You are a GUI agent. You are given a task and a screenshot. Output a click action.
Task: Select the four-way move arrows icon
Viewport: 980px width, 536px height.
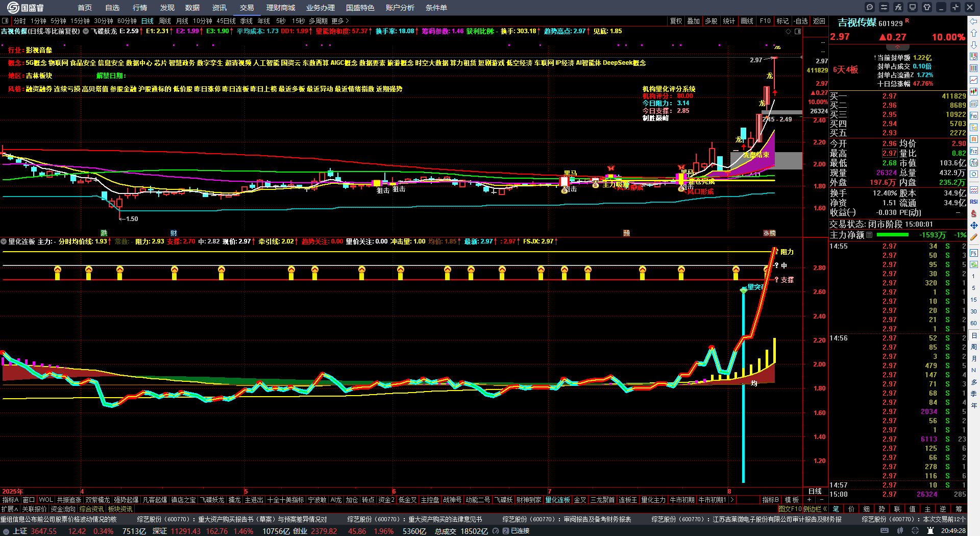tap(974, 225)
